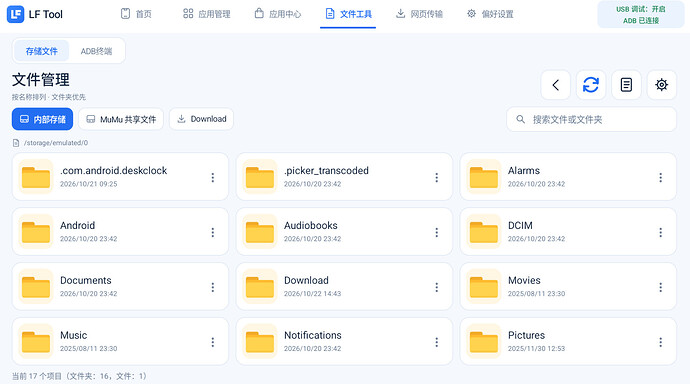Select the 文件工具 tab

click(x=348, y=14)
